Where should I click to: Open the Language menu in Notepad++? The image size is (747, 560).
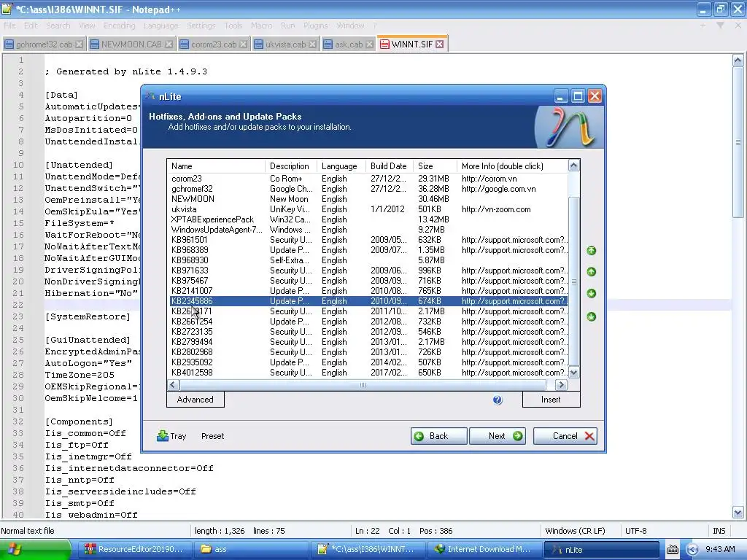[x=160, y=26]
